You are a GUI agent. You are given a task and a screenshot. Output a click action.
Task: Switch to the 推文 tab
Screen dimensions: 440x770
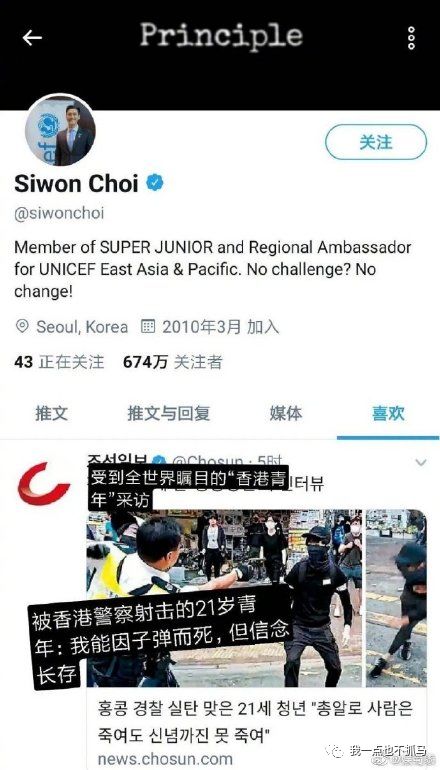click(x=51, y=413)
